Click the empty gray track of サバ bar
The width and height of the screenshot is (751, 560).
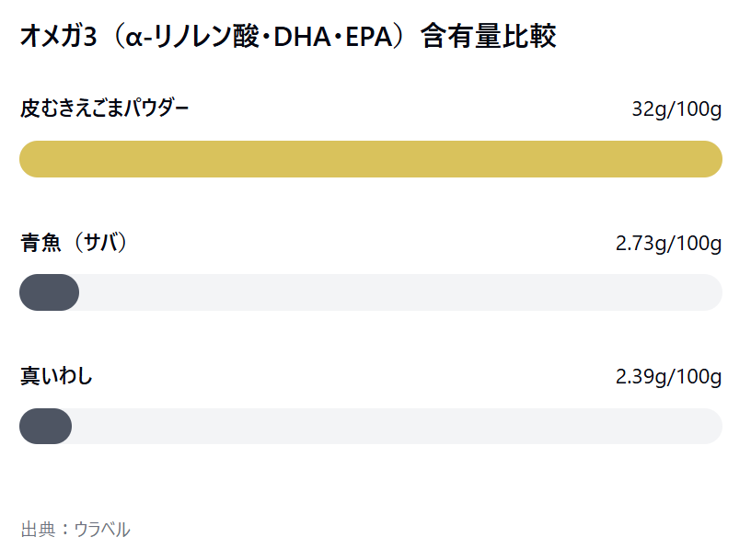400,292
